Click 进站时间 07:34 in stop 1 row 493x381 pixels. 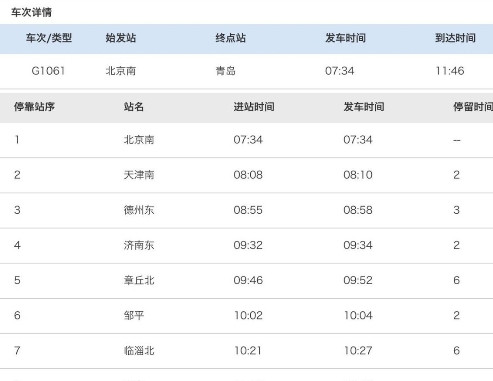(x=248, y=139)
